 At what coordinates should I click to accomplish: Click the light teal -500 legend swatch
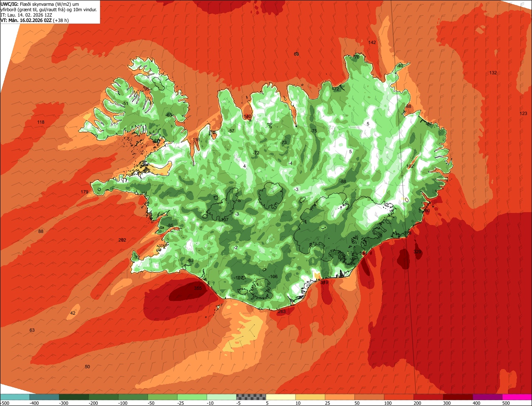[x=15, y=397]
